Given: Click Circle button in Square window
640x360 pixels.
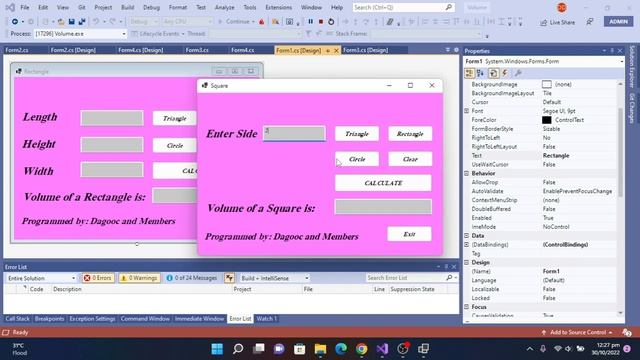Looking at the screenshot, I should click(x=357, y=159).
